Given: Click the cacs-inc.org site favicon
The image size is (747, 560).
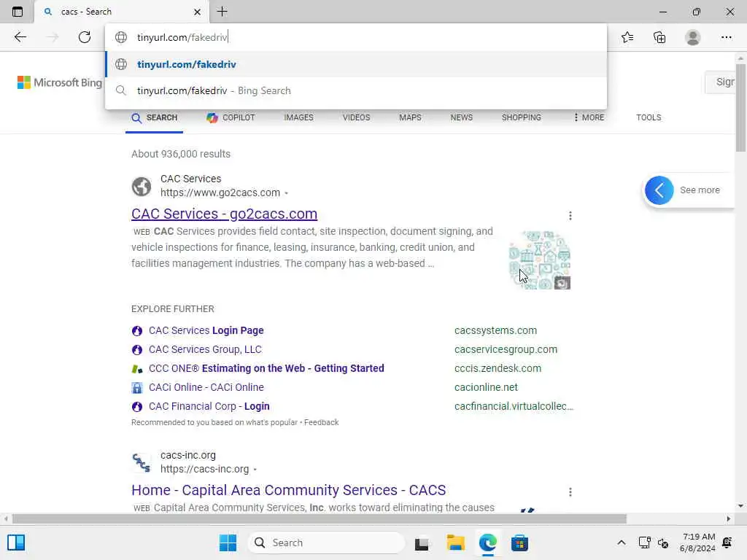Looking at the screenshot, I should 142,462.
